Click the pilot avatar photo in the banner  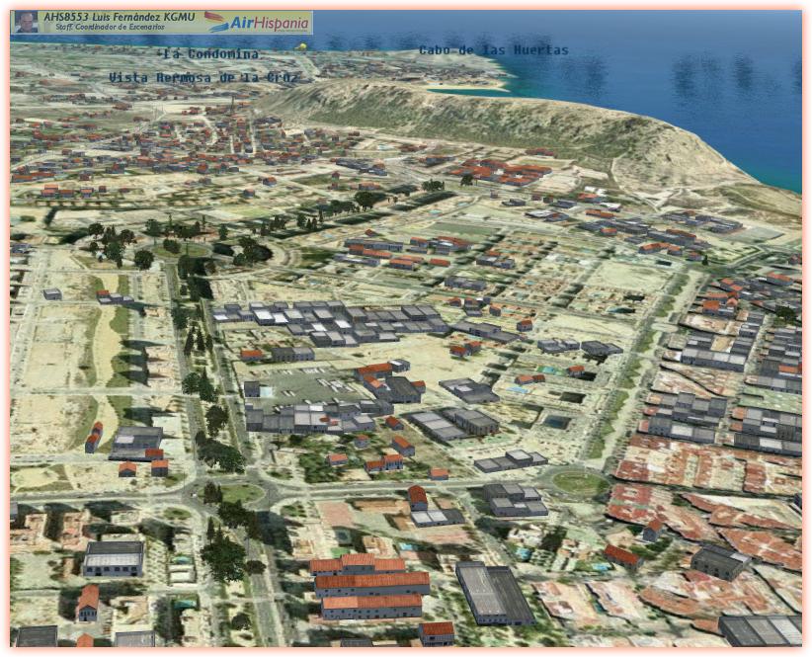[x=26, y=22]
